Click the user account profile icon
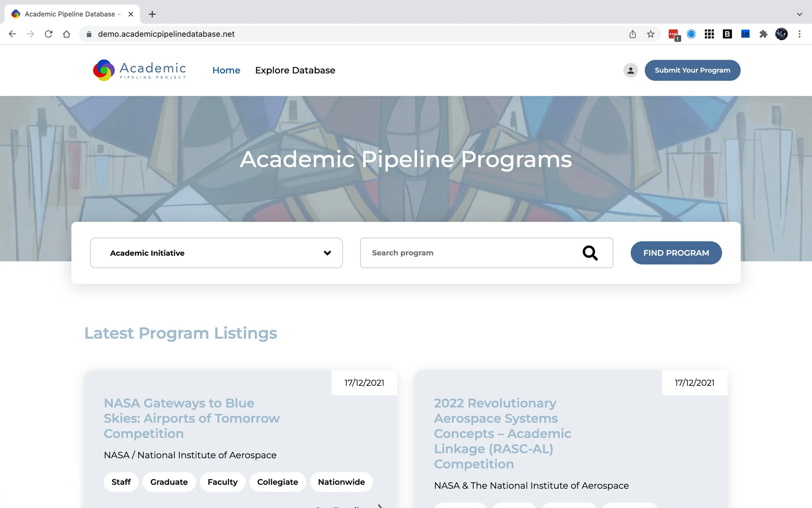The height and width of the screenshot is (508, 812). point(630,70)
